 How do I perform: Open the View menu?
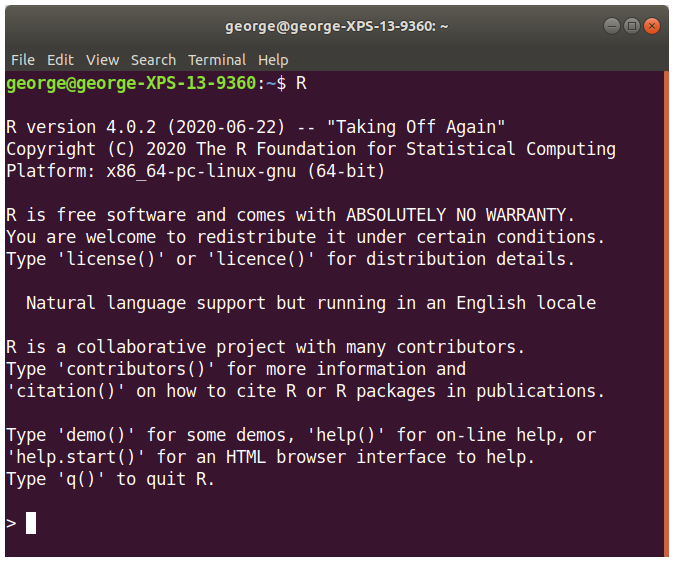click(102, 60)
